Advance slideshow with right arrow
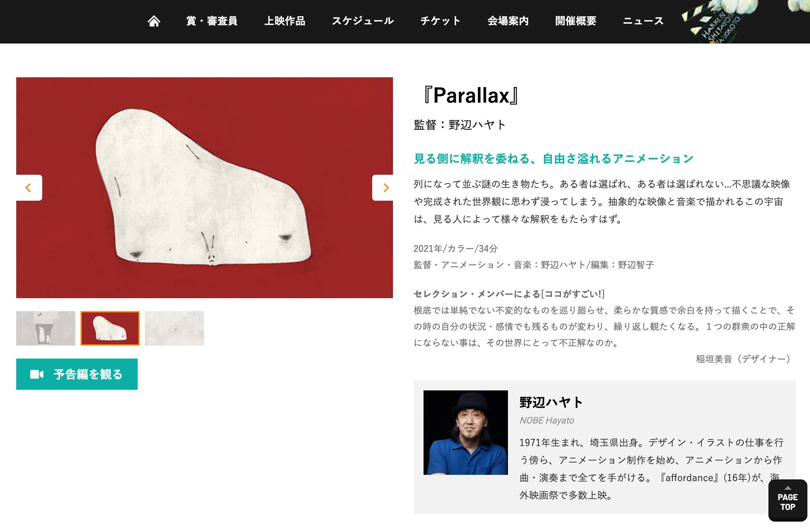The height and width of the screenshot is (532, 810). pos(383,187)
